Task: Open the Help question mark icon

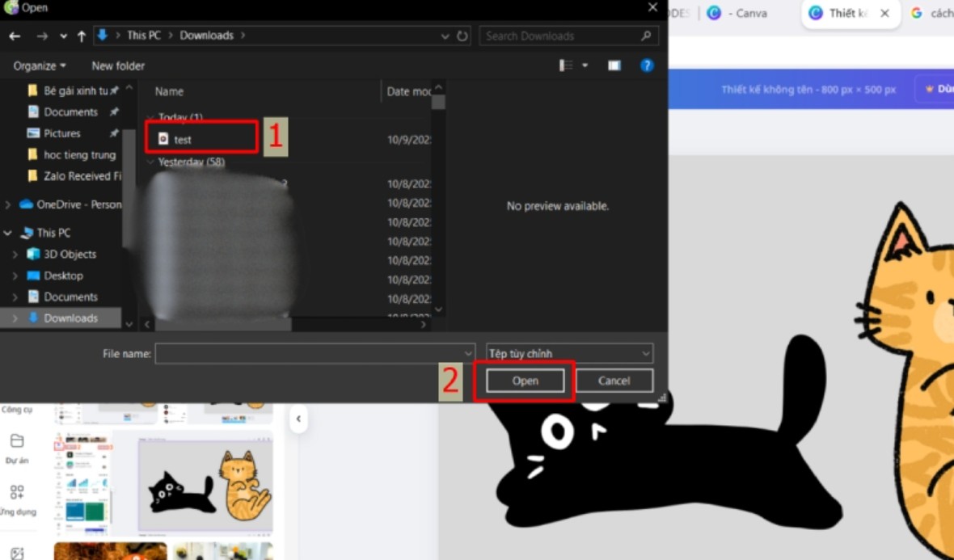Action: (x=647, y=65)
